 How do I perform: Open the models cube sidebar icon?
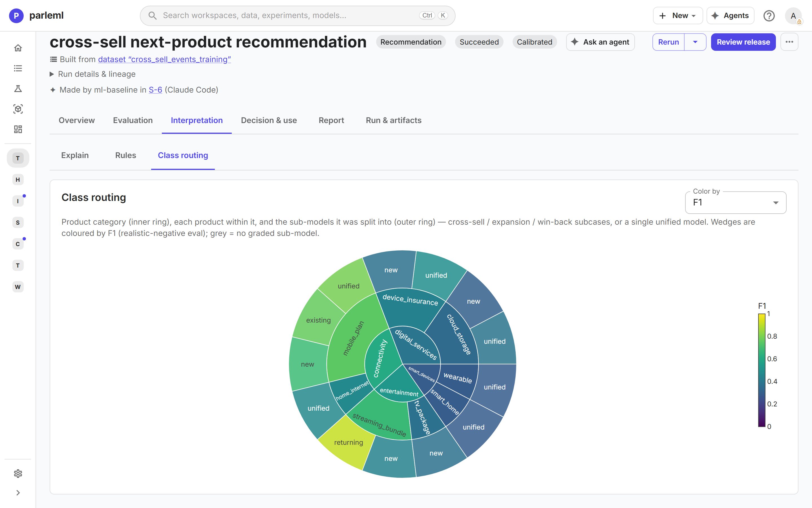click(18, 109)
